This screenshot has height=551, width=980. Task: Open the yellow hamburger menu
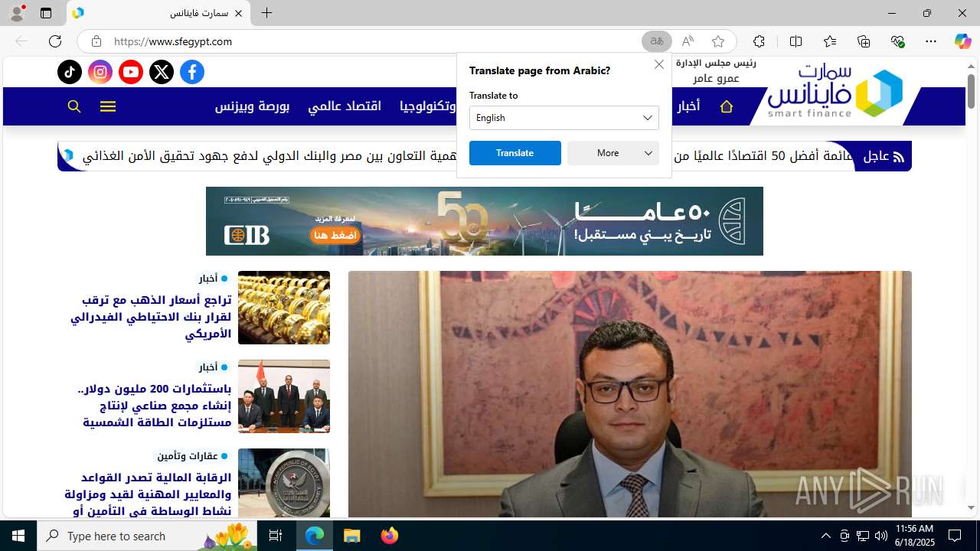coord(108,106)
